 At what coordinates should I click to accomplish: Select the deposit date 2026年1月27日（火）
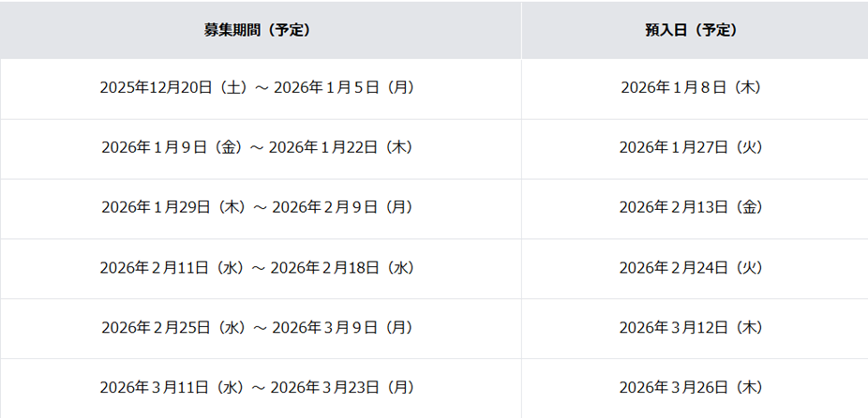[691, 148]
